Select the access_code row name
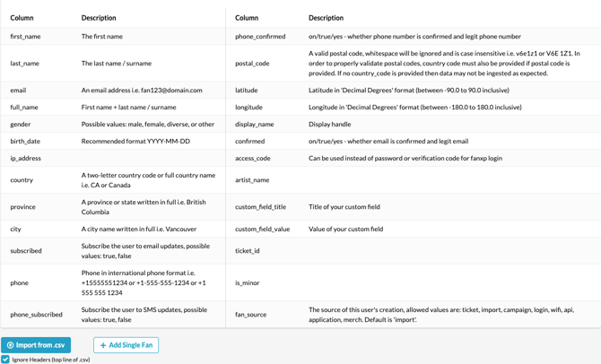Viewport: 601px width, 364px height. (x=252, y=159)
